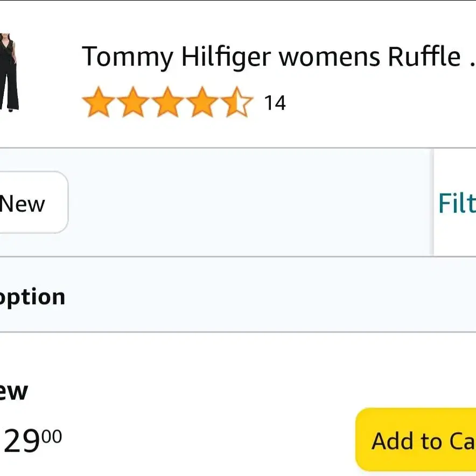Click the half-filled fifth rating star
The height and width of the screenshot is (476, 476).
[x=237, y=102]
